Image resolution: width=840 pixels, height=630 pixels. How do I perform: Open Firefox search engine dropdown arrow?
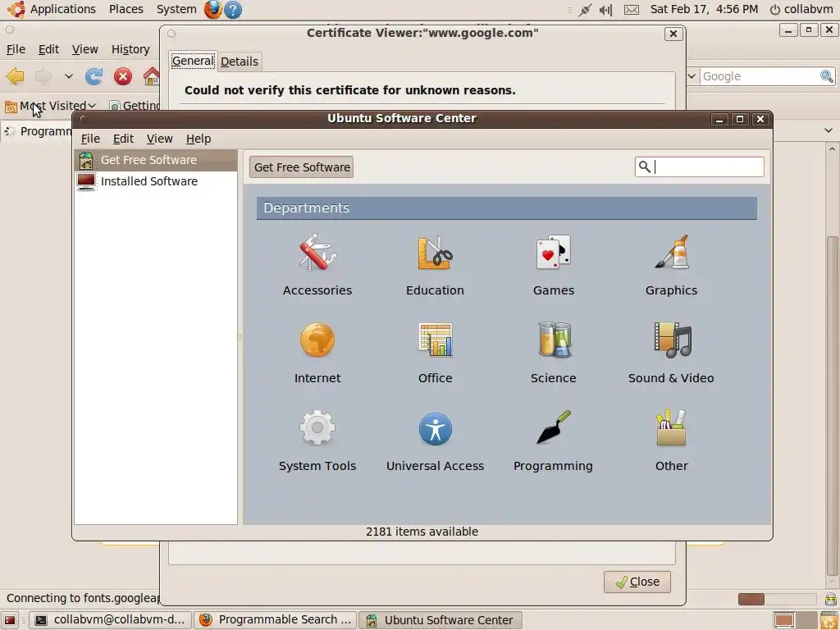tap(692, 76)
